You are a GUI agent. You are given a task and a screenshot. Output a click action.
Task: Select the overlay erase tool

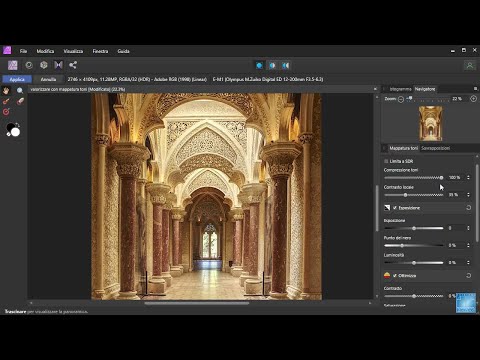[x=20, y=101]
